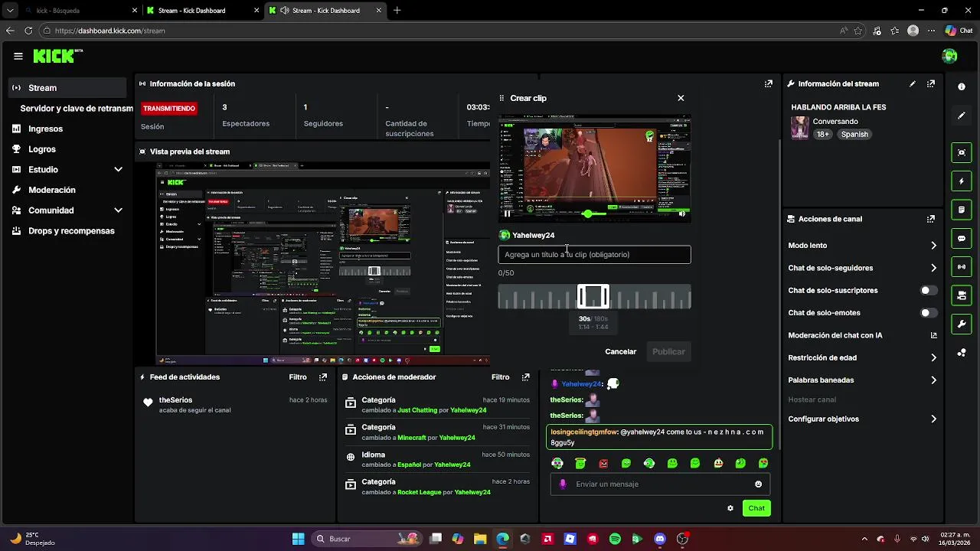Click the Windows Start button
980x551 pixels.
click(x=298, y=539)
